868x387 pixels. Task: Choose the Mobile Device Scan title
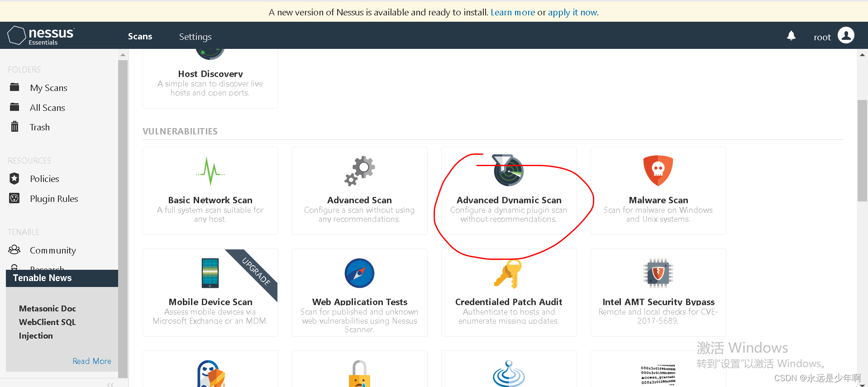210,302
